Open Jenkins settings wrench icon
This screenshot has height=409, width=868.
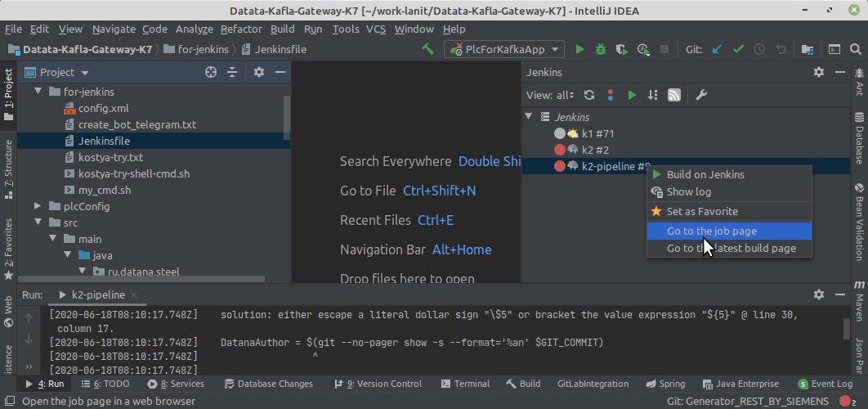(x=701, y=96)
